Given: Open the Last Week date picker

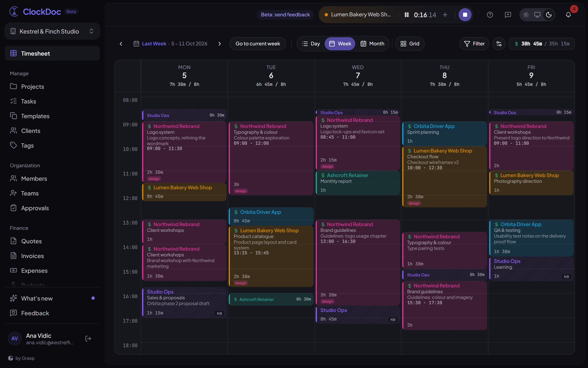Looking at the screenshot, I should (170, 44).
